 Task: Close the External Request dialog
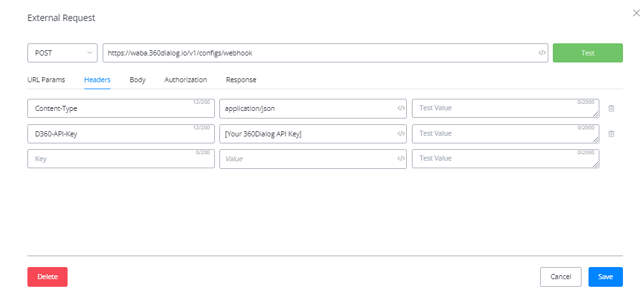coord(636,13)
